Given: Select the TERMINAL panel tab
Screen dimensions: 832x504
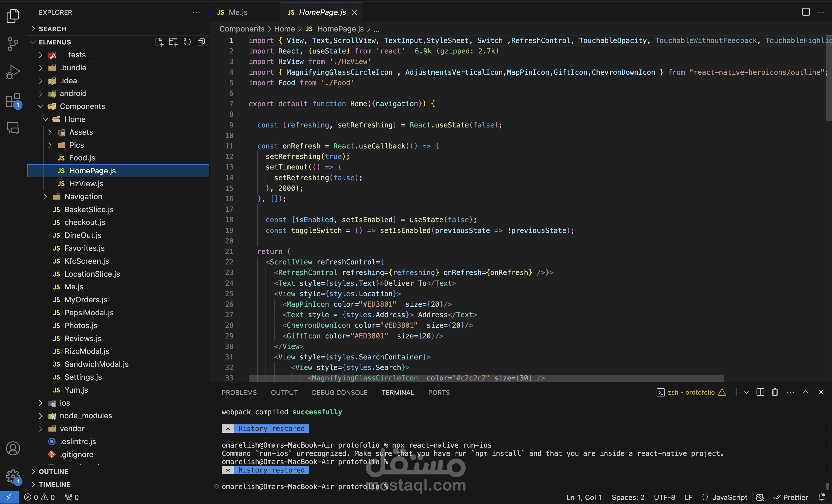Looking at the screenshot, I should (x=397, y=392).
